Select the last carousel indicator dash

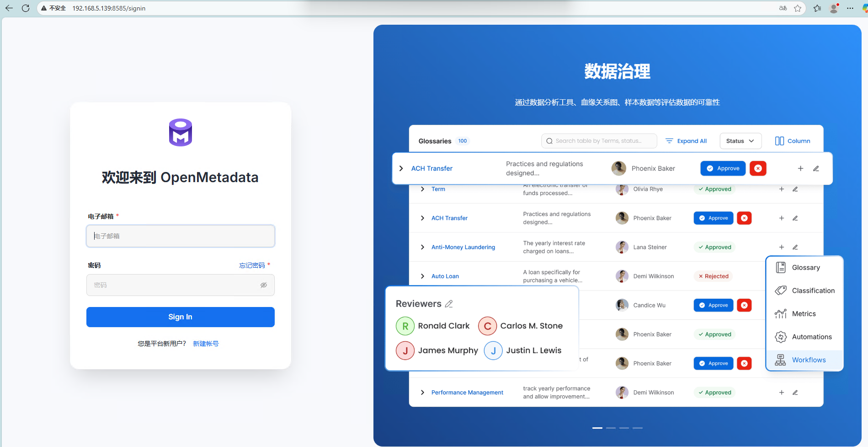click(638, 428)
